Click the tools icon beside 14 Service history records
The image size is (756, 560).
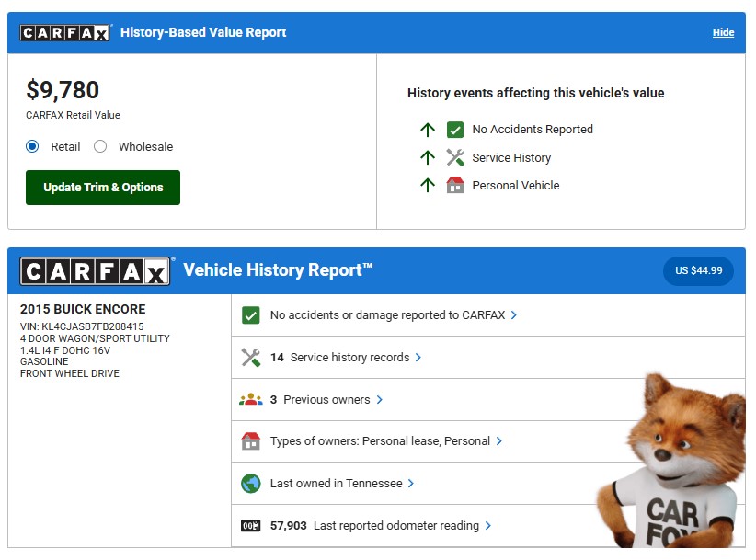[250, 358]
